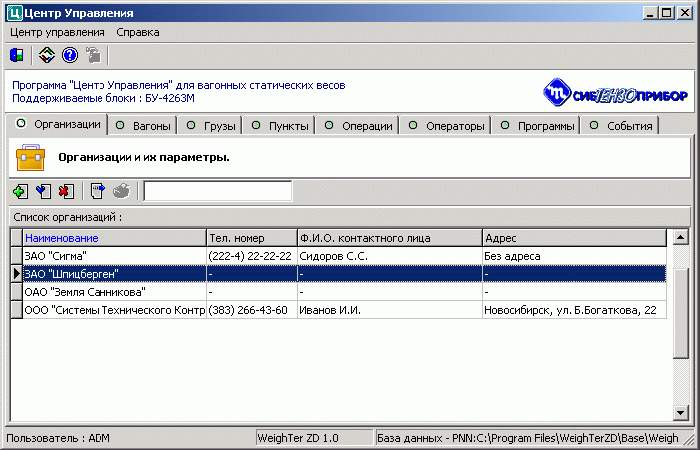
Task: Edit organization with blue checkmark document icon
Action: coord(43,192)
